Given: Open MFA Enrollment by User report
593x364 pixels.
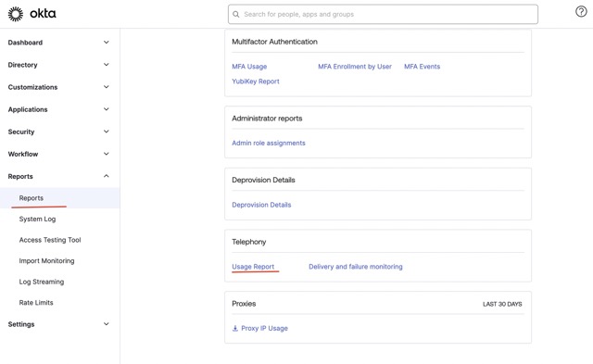Looking at the screenshot, I should 355,67.
